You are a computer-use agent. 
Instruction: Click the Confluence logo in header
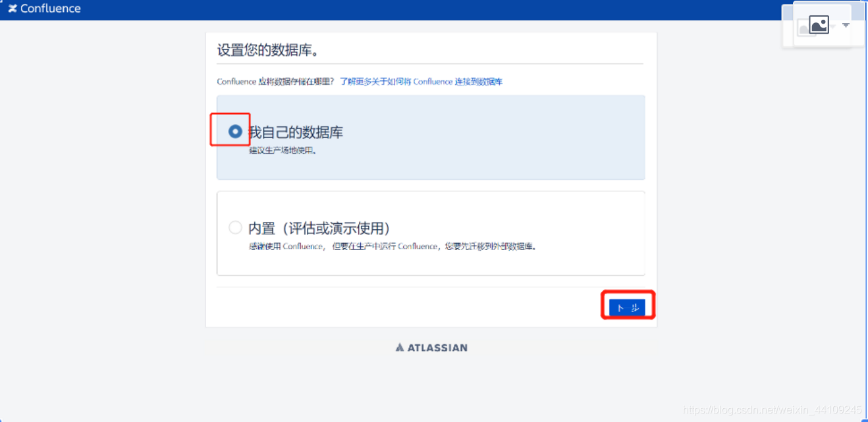44,9
